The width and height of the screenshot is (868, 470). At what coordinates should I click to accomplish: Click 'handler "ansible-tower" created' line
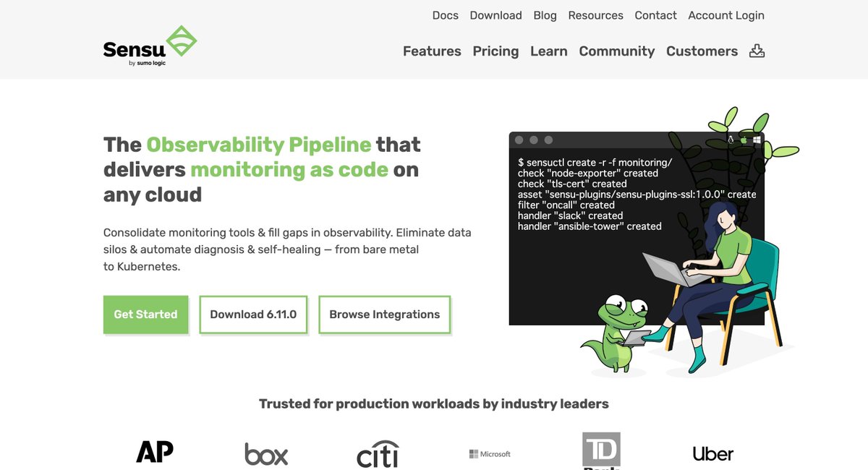(x=590, y=226)
